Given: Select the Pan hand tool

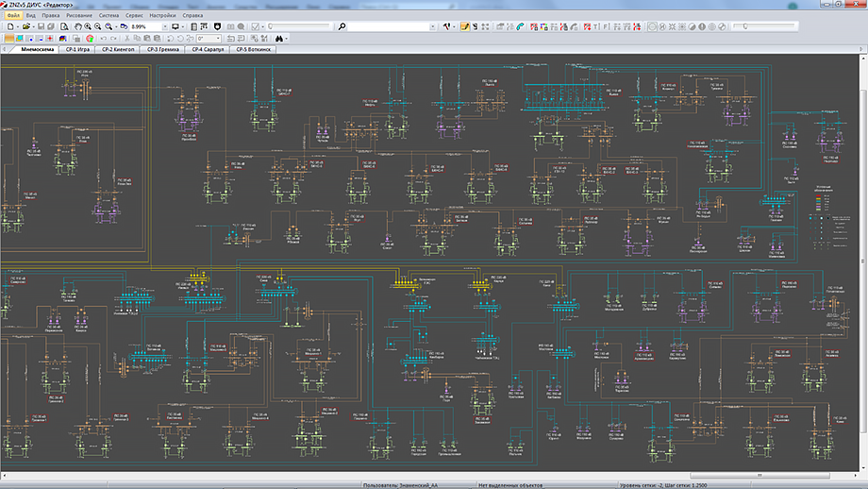Looking at the screenshot, I should [76, 26].
